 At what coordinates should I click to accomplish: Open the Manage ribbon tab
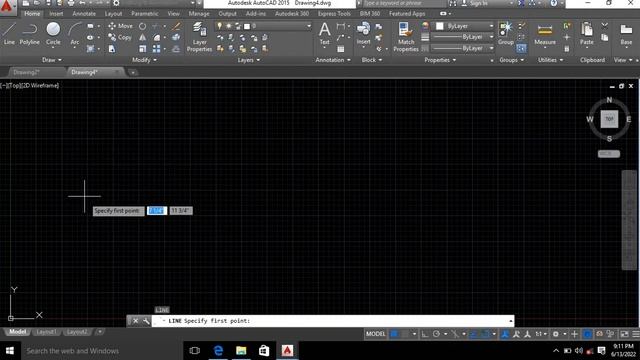(x=199, y=13)
